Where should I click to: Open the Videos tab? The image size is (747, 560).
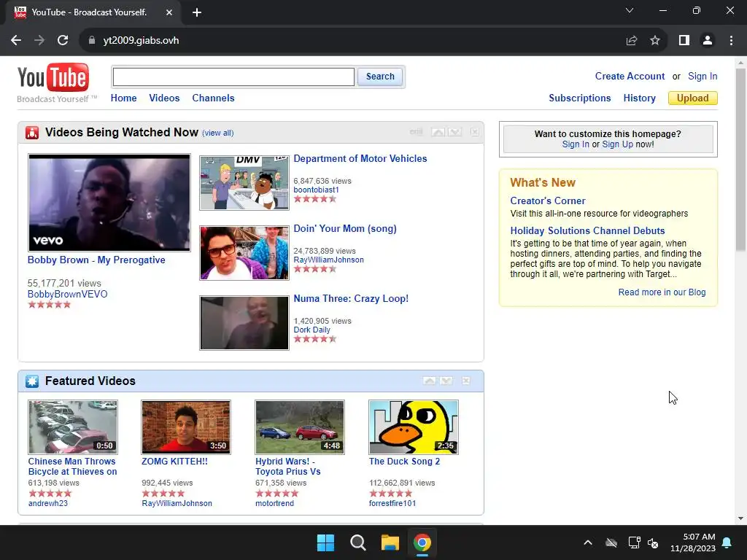tap(164, 98)
